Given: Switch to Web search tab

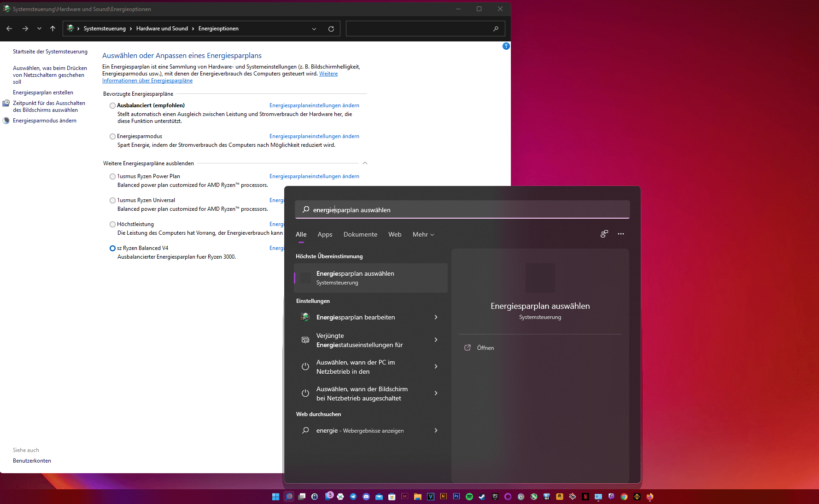Looking at the screenshot, I should [395, 234].
